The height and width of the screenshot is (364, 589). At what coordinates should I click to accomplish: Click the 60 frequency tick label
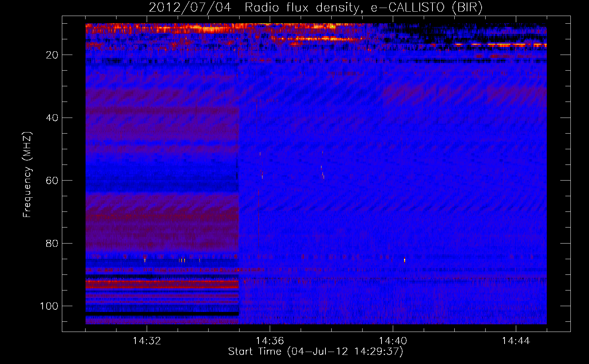pos(52,181)
